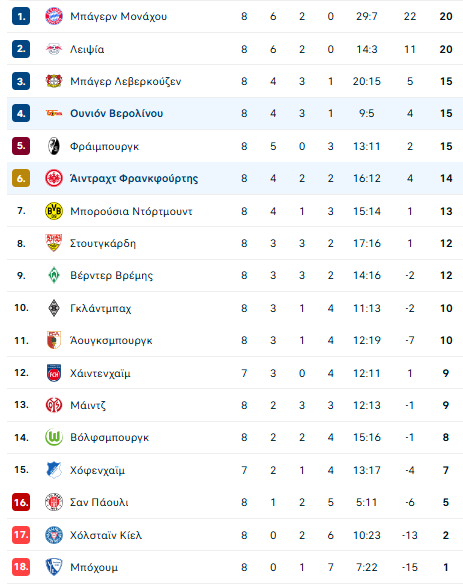Click the Wolfsburg green W logo
This screenshot has width=463, height=584.
(x=54, y=437)
